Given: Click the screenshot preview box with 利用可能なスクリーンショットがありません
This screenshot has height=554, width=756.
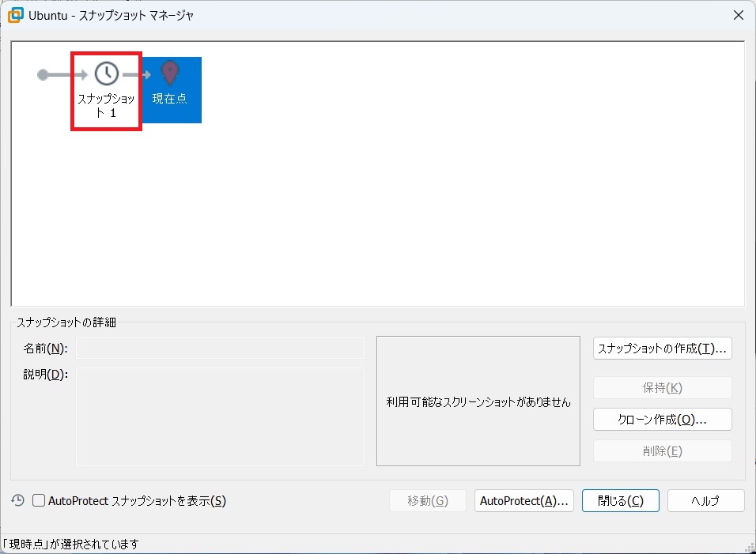Looking at the screenshot, I should tap(478, 401).
